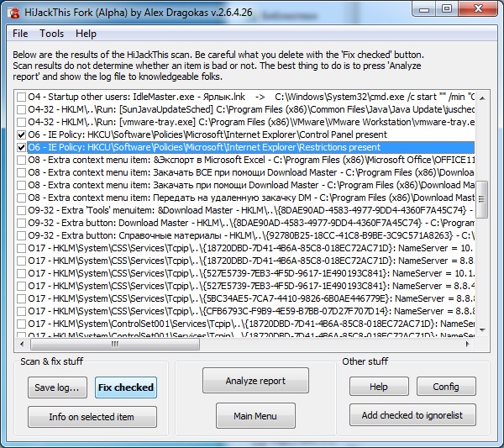Select the O17 CSS 5BC34AE5 NameServer row
The height and width of the screenshot is (448, 504).
click(x=251, y=298)
